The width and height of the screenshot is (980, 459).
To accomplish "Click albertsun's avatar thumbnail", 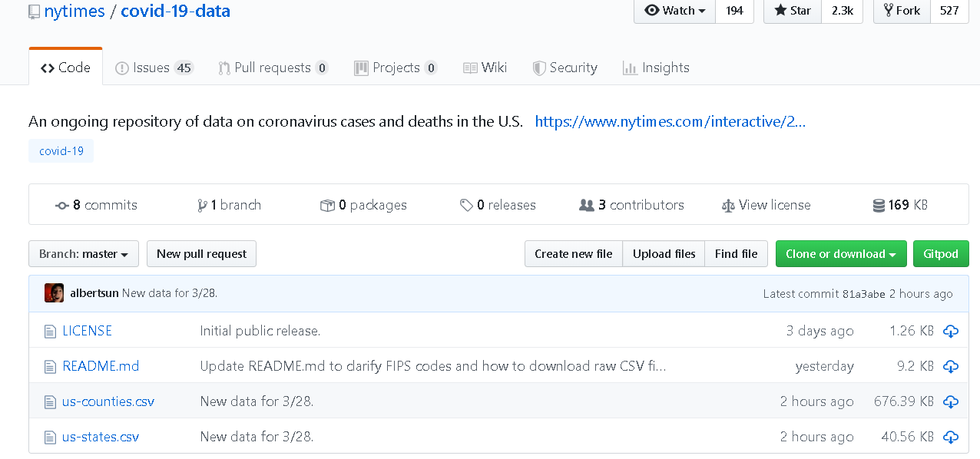I will coord(54,293).
